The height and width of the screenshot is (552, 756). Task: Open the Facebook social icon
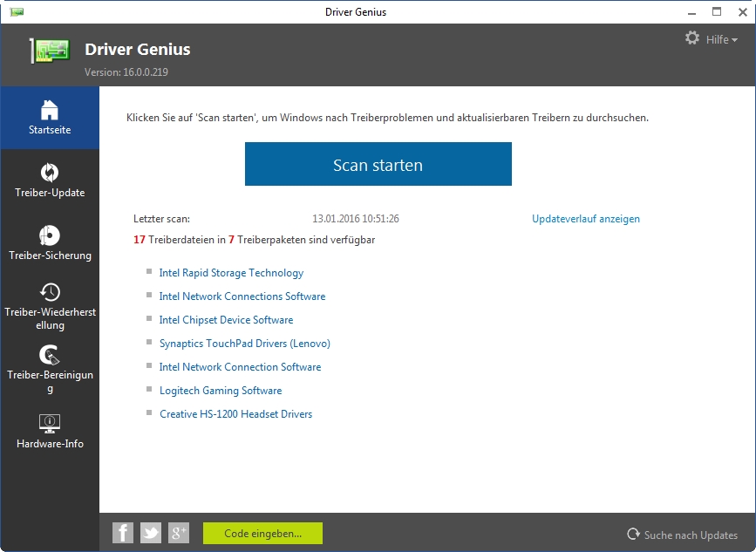click(122, 533)
